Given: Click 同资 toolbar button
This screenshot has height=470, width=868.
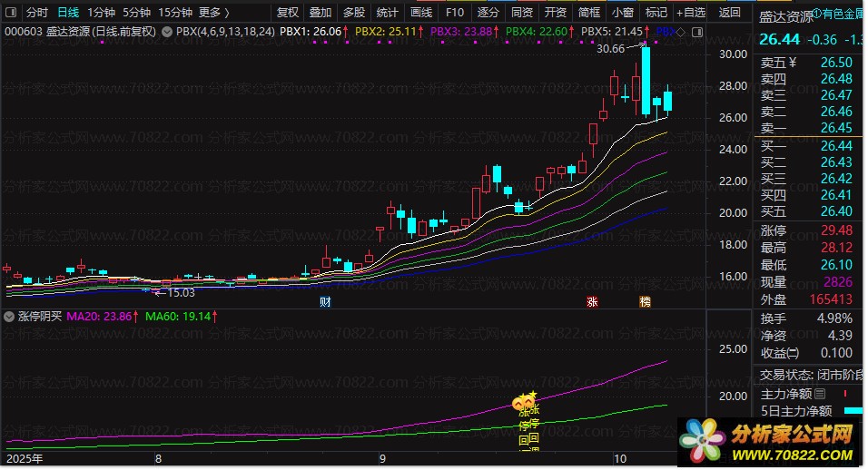Looking at the screenshot, I should [522, 12].
